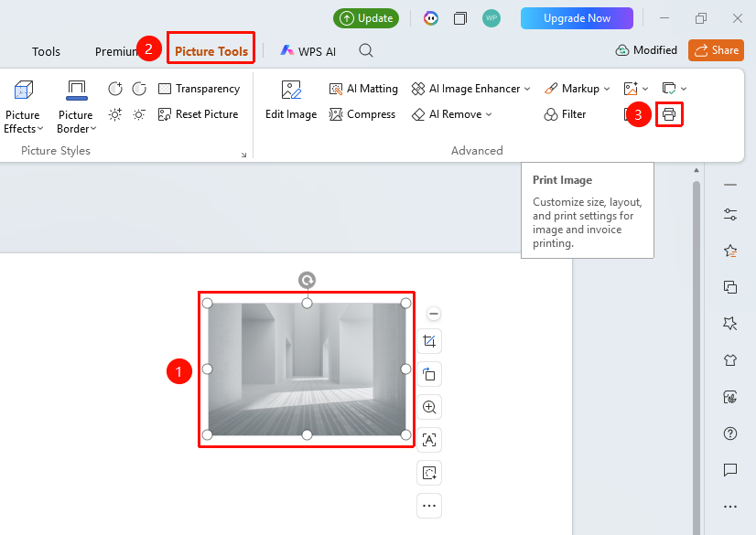The height and width of the screenshot is (535, 756).
Task: Click the text extraction icon beside picture
Action: (429, 440)
